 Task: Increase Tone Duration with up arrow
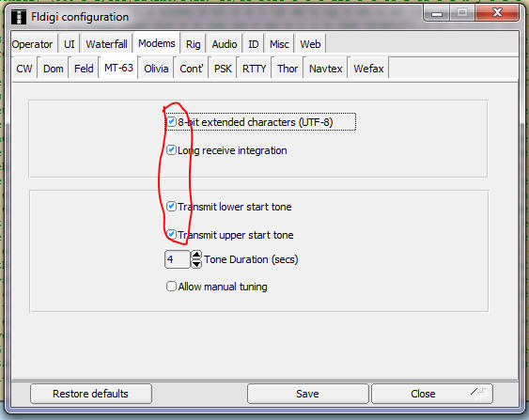(x=196, y=255)
